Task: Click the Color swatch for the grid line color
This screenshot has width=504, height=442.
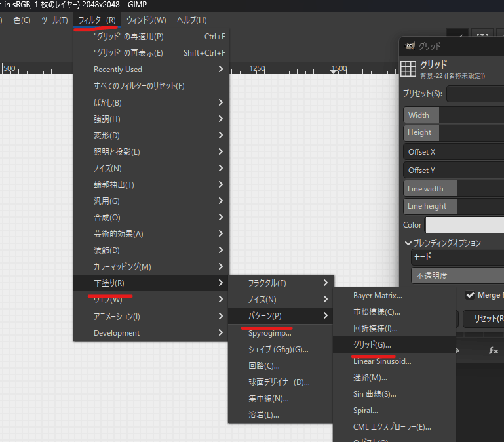Action: pos(464,225)
